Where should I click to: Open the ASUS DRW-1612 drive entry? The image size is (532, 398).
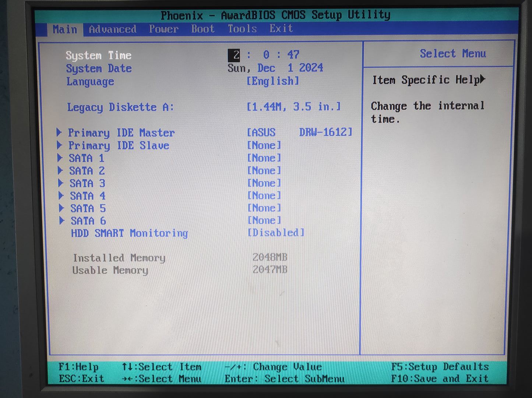click(299, 132)
